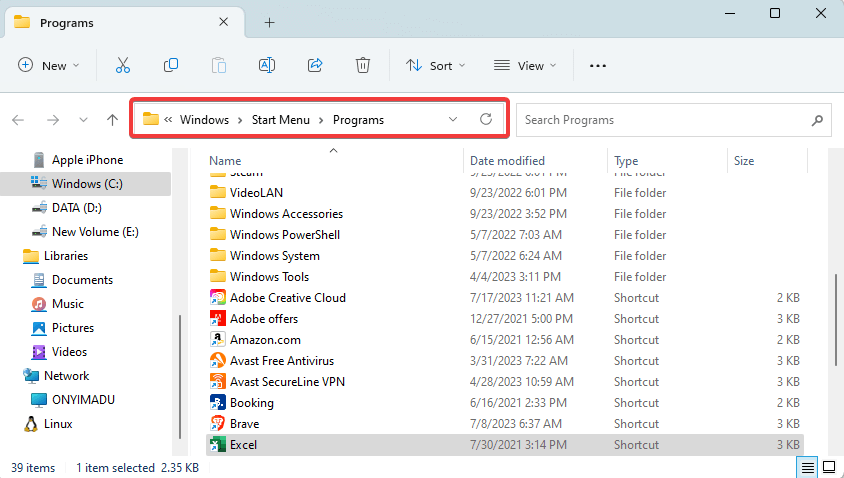
Task: Open the See more options menu
Action: coord(598,66)
